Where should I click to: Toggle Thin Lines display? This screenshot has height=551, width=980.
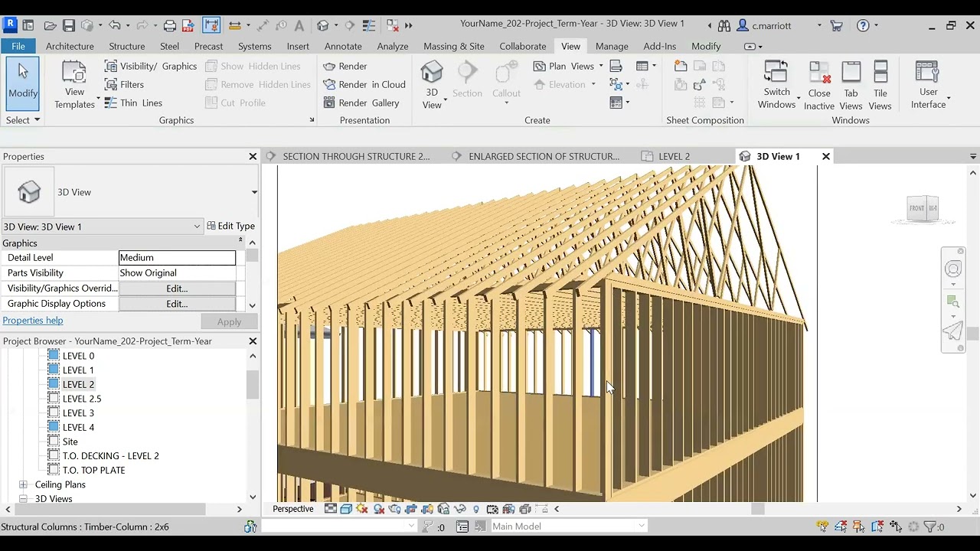point(133,103)
